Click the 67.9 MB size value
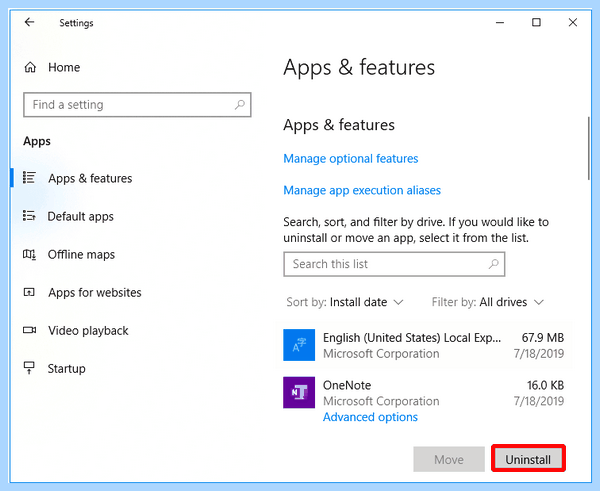 click(x=543, y=338)
